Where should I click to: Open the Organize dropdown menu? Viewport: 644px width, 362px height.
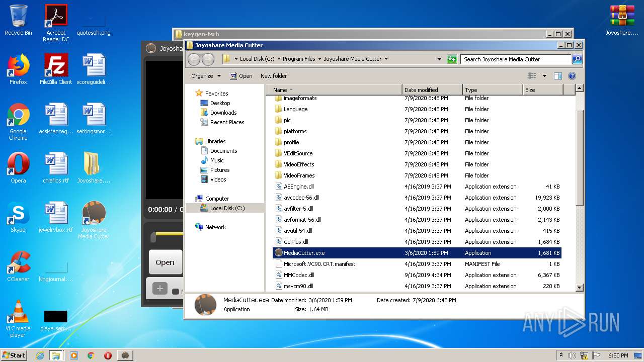tap(206, 76)
